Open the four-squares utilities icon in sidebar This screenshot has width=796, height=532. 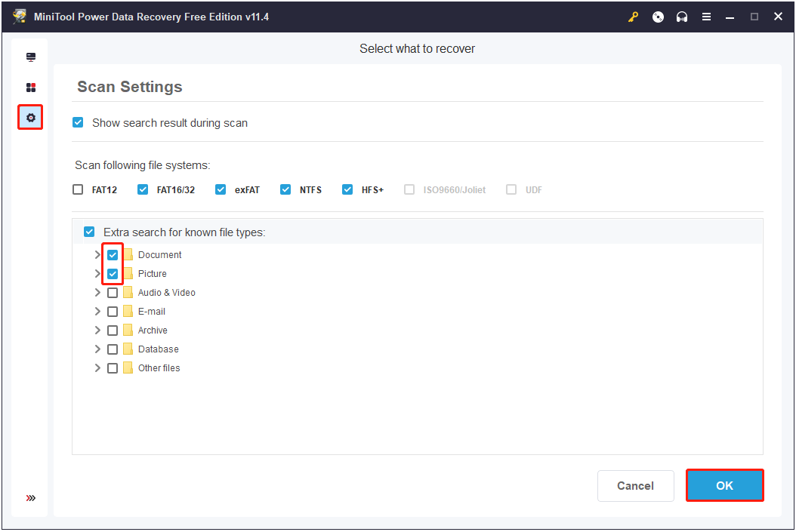31,88
